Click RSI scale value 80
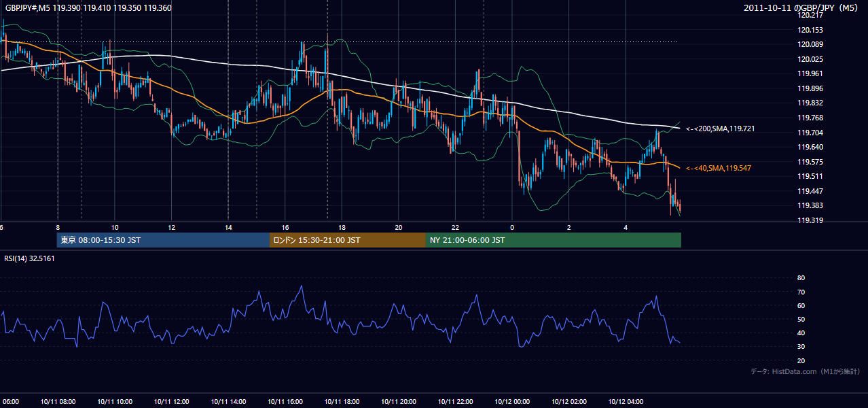 coord(801,278)
